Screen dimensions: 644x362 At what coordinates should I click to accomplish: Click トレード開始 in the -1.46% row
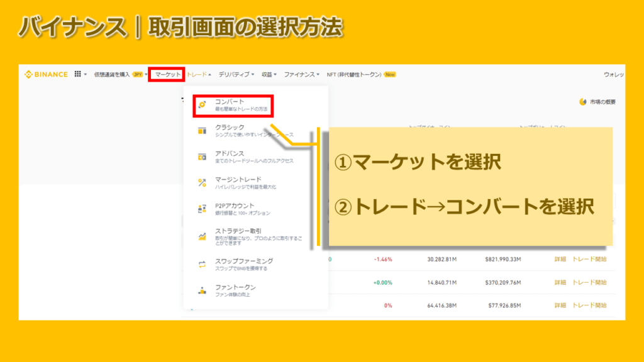589,259
